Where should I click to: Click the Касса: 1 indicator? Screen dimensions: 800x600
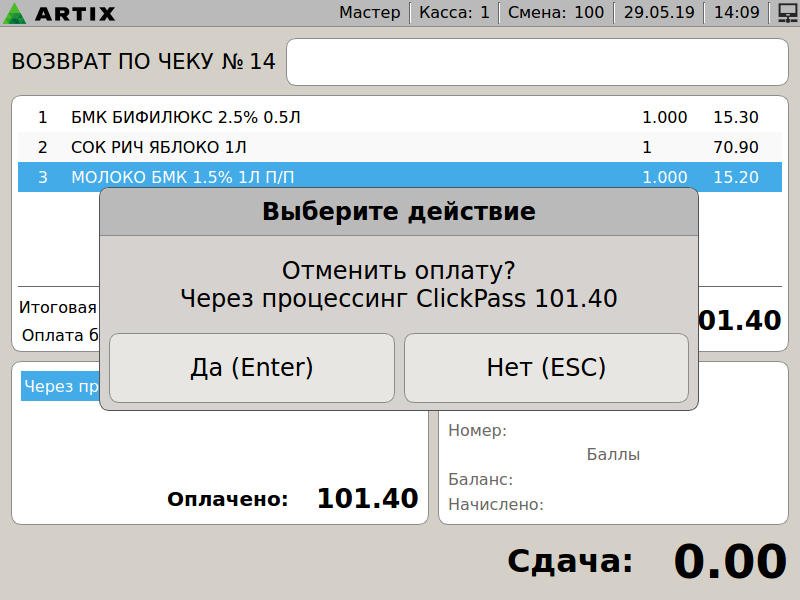(x=454, y=13)
